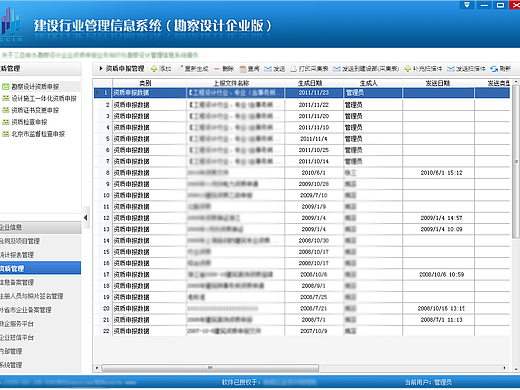Switch to the 系统管理 navigation section

point(40,365)
